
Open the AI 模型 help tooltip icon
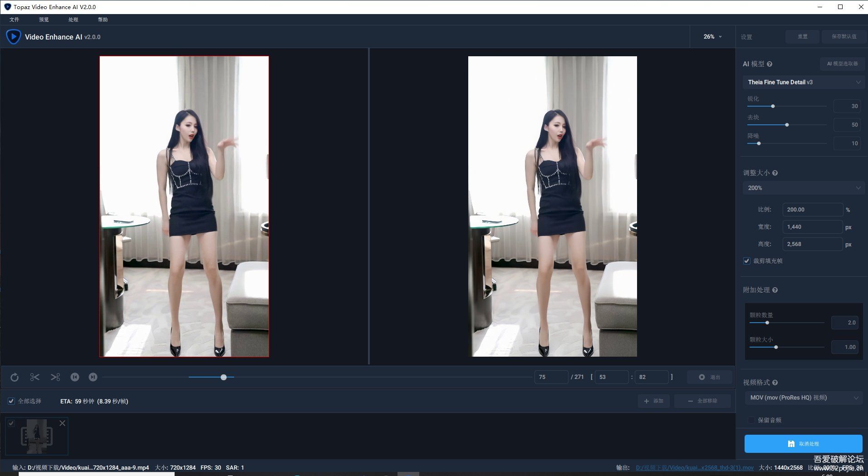(770, 64)
